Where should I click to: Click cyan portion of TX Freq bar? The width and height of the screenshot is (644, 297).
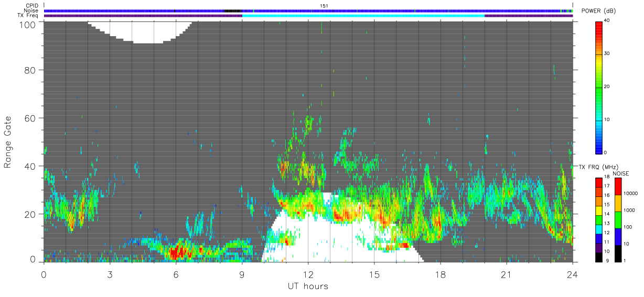(363, 16)
